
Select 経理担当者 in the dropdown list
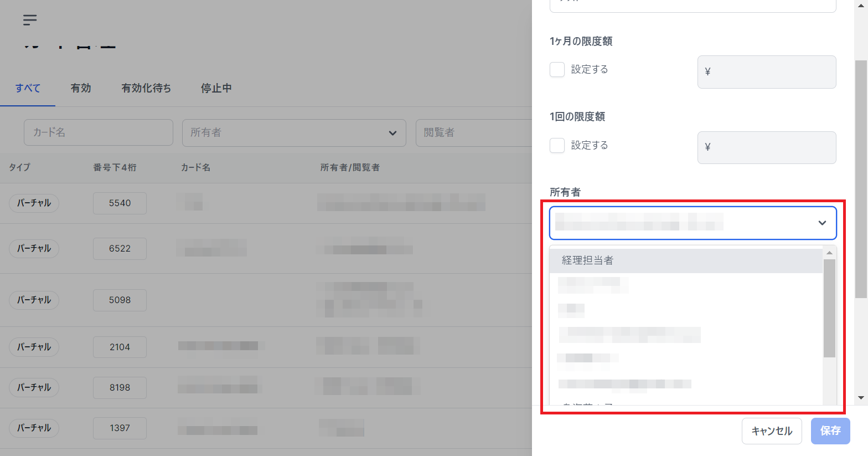tap(686, 260)
